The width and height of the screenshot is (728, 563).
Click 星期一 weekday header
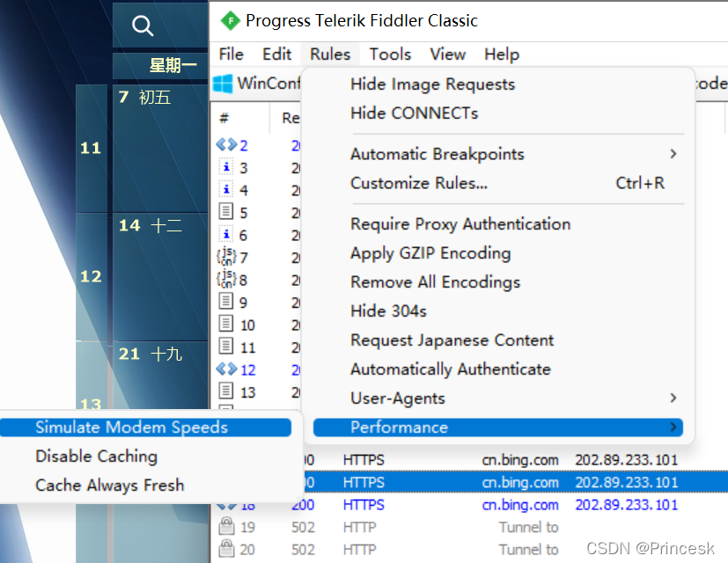(173, 65)
